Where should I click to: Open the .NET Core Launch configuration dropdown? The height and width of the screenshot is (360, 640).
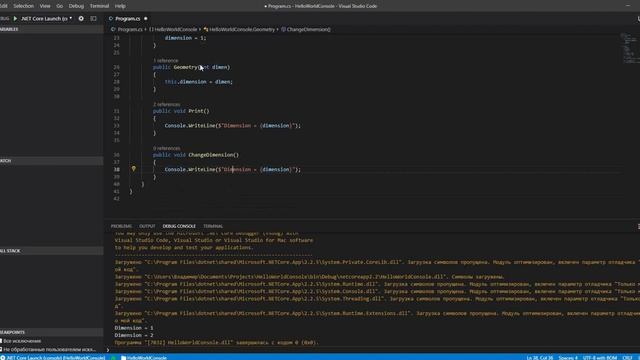[47, 18]
